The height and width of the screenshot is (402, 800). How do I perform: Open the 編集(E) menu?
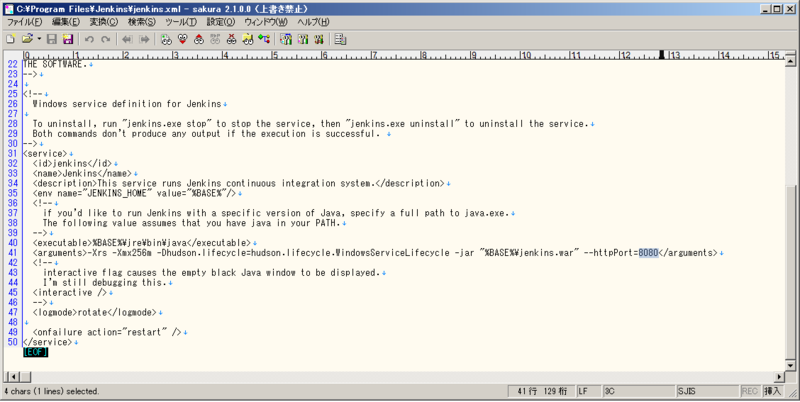click(66, 22)
